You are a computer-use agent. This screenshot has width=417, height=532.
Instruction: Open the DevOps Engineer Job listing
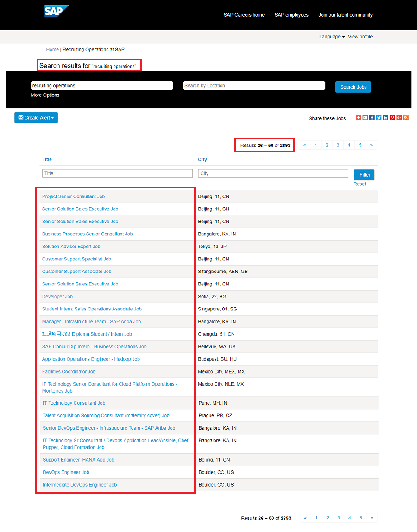tap(66, 473)
